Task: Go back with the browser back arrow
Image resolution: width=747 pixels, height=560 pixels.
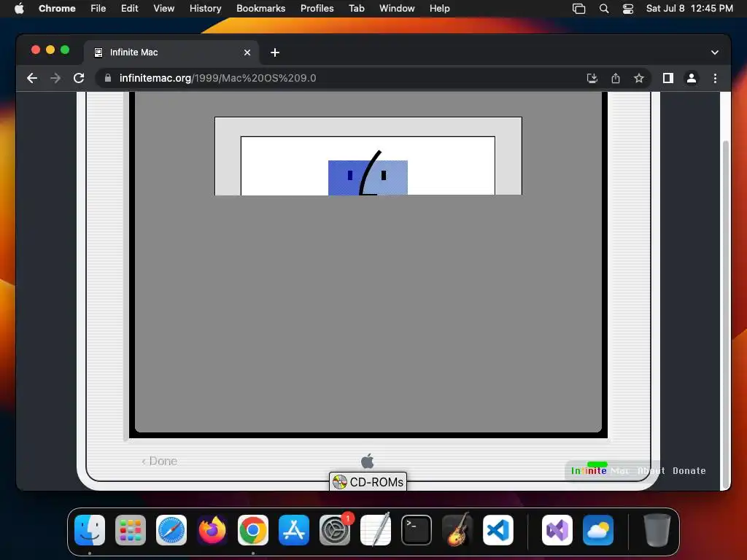Action: click(32, 78)
